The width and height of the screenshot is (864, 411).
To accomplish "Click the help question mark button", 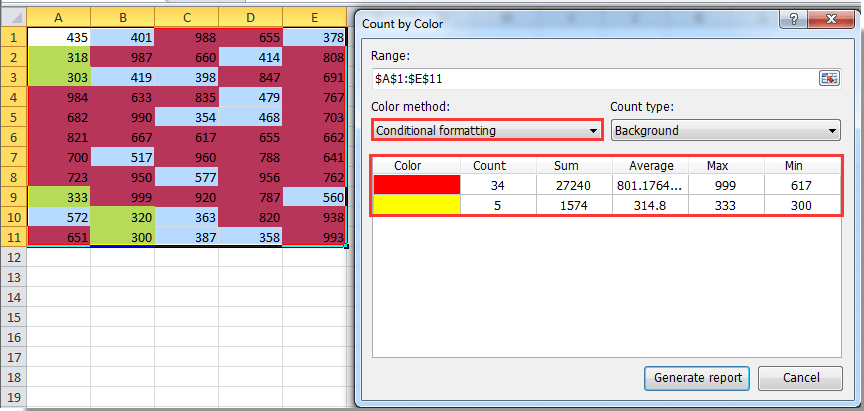I will tap(793, 21).
